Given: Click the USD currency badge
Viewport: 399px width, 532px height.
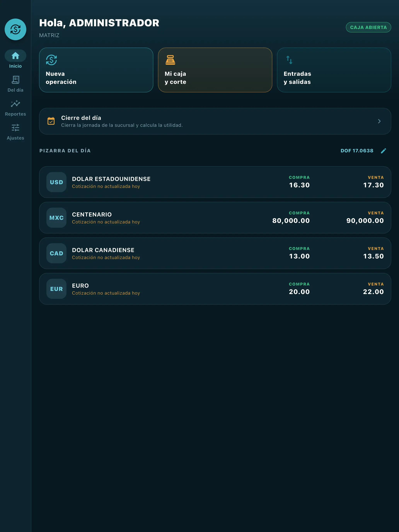Looking at the screenshot, I should pyautogui.click(x=56, y=182).
